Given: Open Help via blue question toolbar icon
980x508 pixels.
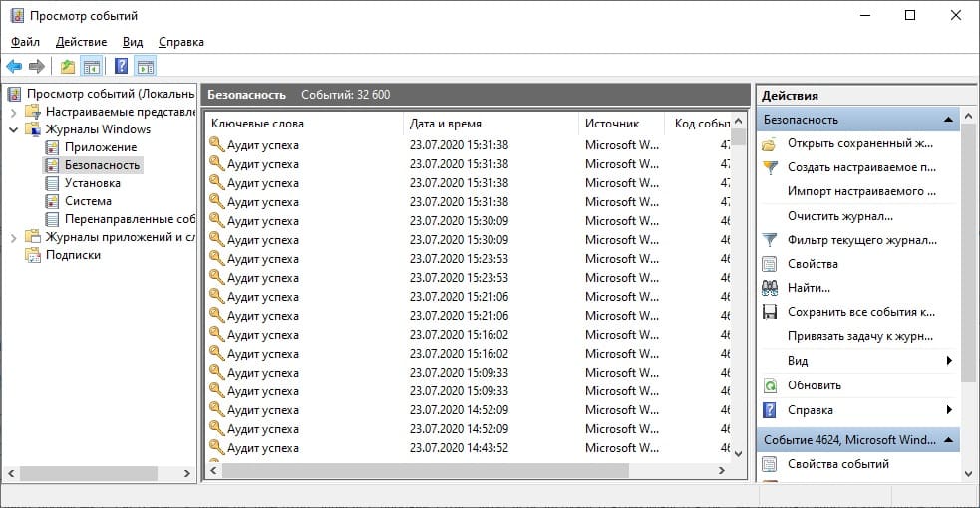Looking at the screenshot, I should point(122,66).
